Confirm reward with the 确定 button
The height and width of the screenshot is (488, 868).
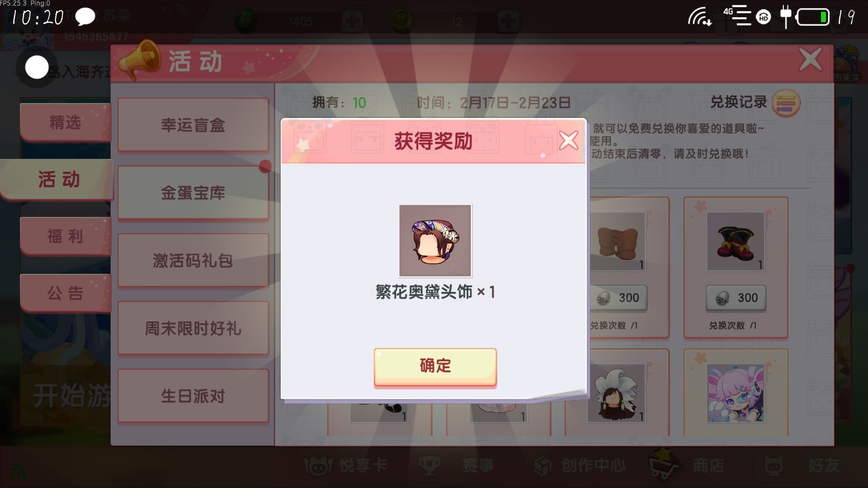coord(435,367)
